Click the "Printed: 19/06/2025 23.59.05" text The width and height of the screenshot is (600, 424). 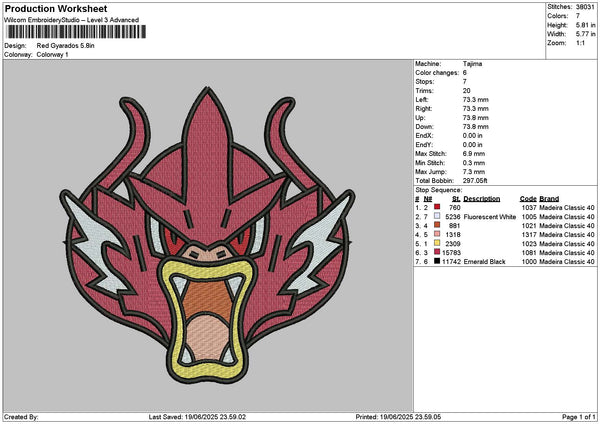[398, 417]
